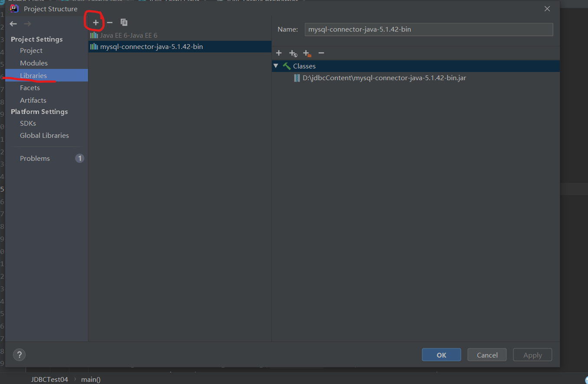Open help with the question mark button

[19, 355]
